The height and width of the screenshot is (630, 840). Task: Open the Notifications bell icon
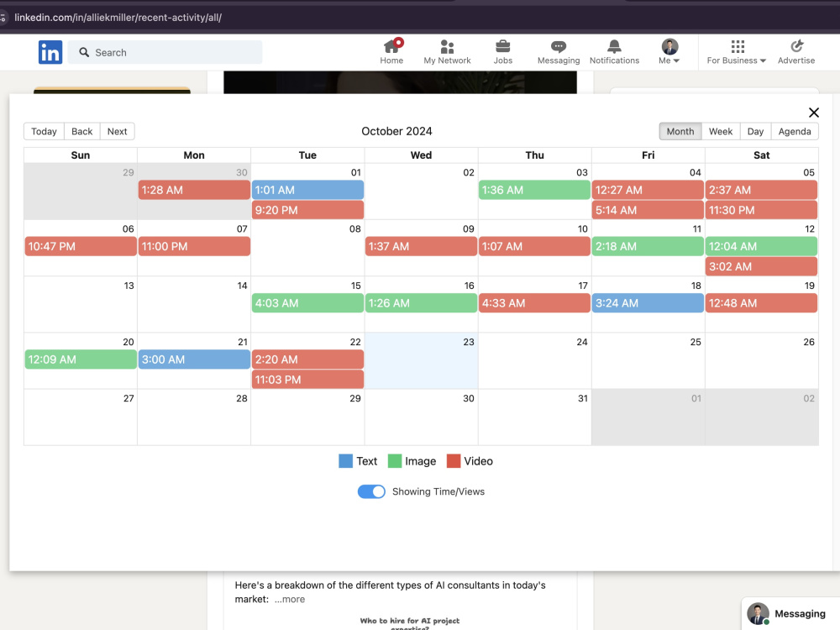[615, 52]
